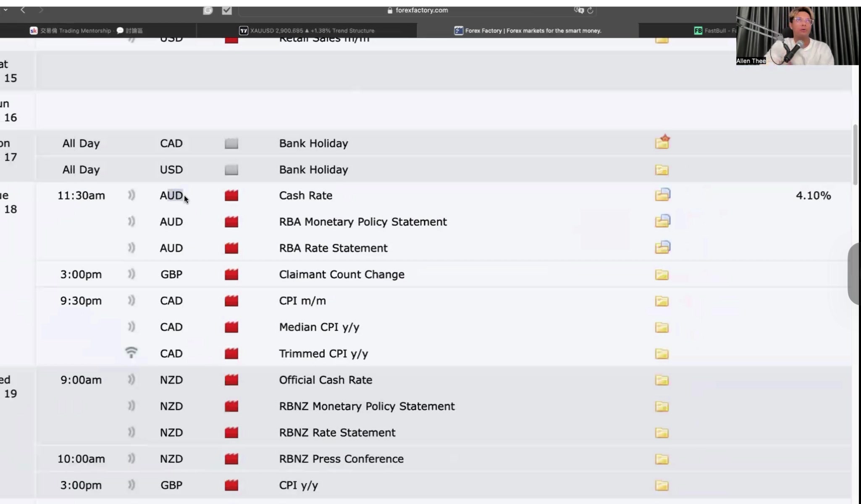Viewport: 861px width, 504px height.
Task: Open the CAD Bank Holiday starred folder icon
Action: 662,143
